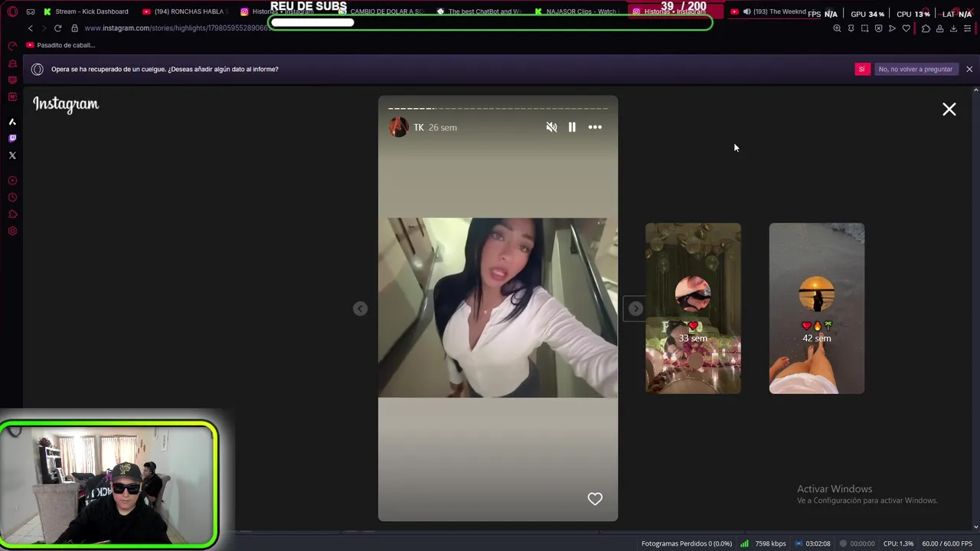Open the Aria AI sidebar icon
This screenshot has width=980, height=551.
[12, 122]
